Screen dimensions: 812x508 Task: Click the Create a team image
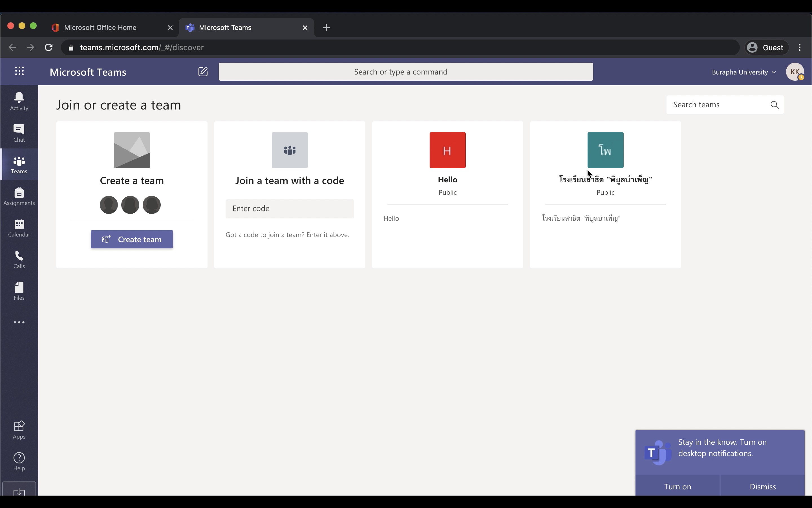(132, 150)
